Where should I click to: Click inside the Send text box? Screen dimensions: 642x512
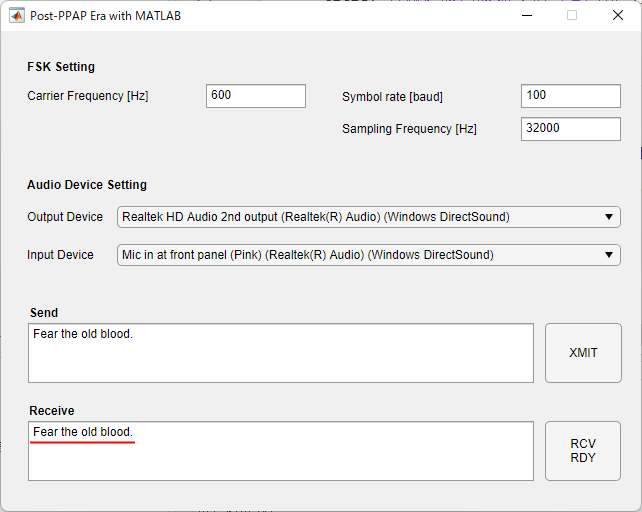pyautogui.click(x=281, y=353)
